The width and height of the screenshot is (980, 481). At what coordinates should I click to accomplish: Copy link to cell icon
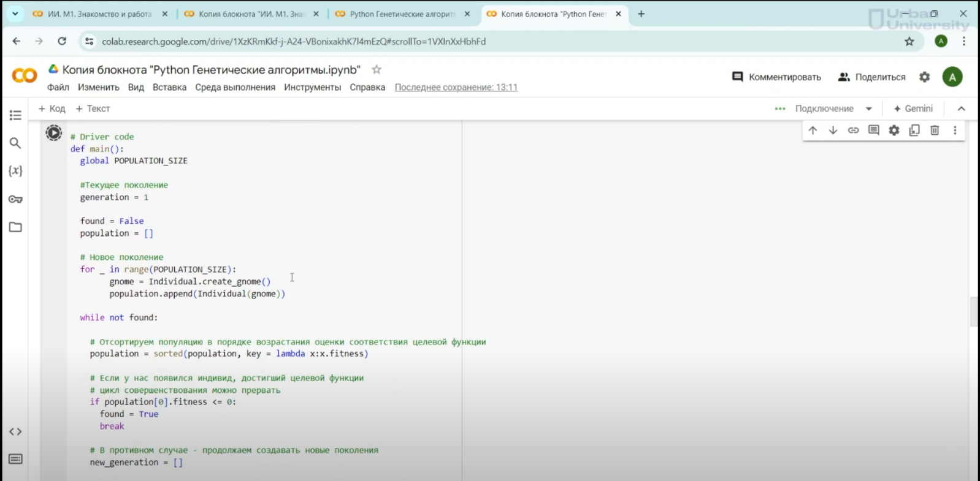853,131
